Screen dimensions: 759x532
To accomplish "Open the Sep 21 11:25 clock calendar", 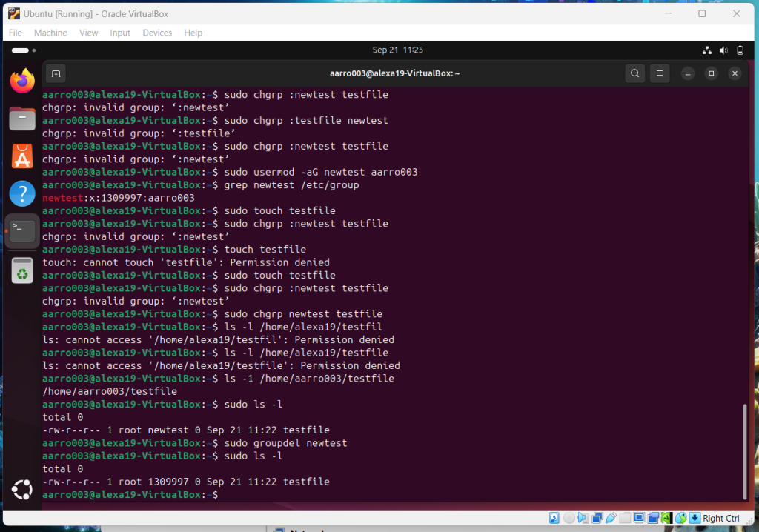I will (397, 50).
